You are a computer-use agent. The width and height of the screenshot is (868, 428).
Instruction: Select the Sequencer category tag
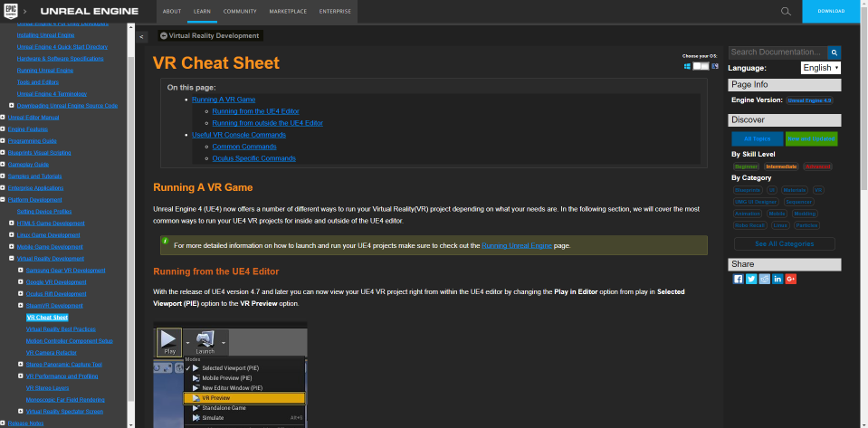coord(798,202)
